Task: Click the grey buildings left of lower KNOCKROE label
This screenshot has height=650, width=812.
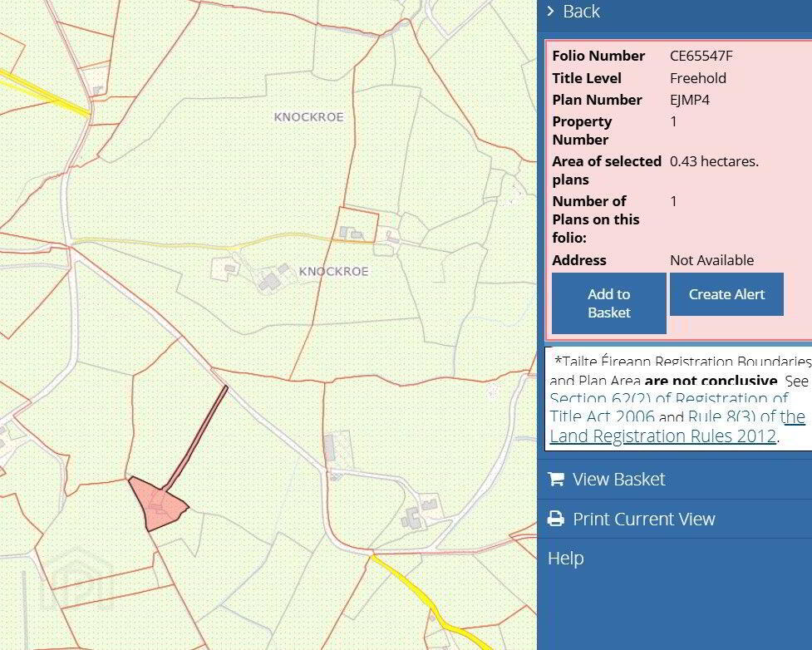Action: click(273, 278)
